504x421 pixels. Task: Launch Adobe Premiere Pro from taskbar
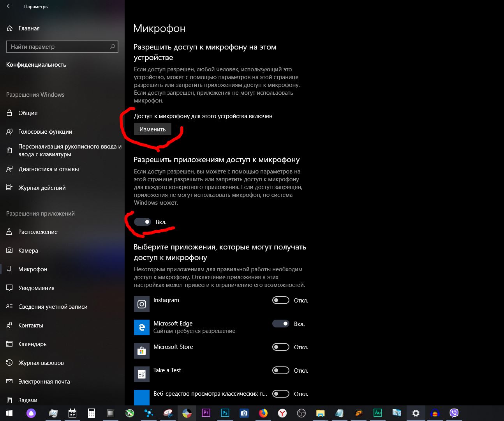point(206,413)
